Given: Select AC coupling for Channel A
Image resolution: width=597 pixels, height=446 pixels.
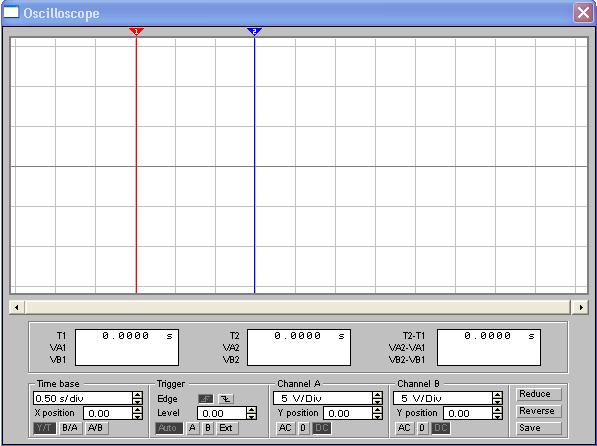Looking at the screenshot, I should 285,428.
